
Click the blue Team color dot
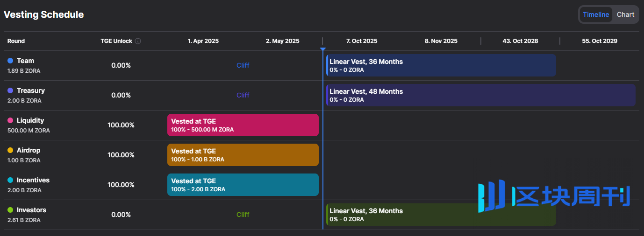10,61
